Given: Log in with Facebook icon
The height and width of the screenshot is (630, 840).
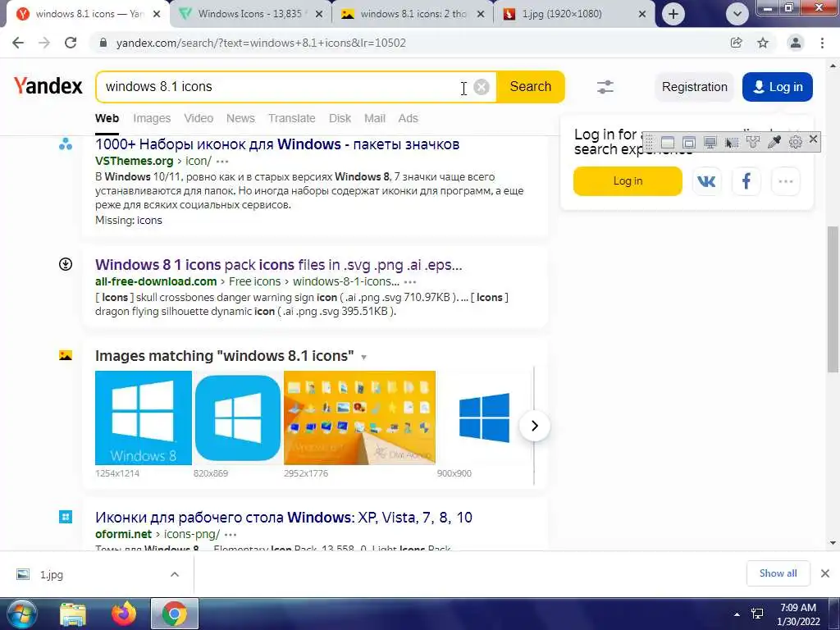Looking at the screenshot, I should 746,181.
